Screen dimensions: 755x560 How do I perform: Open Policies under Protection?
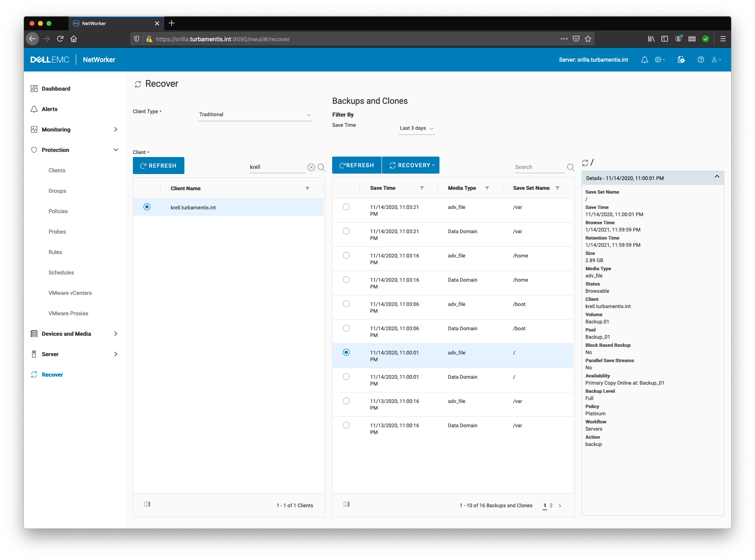click(x=58, y=211)
